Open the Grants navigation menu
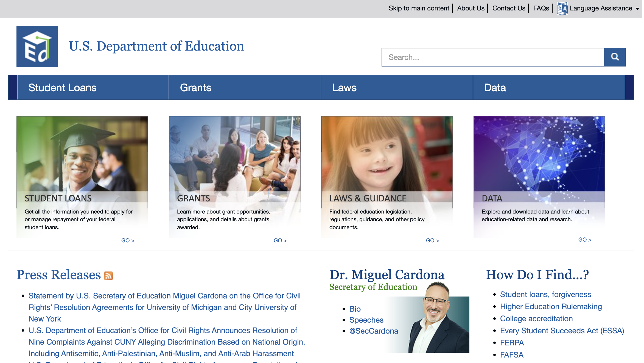 pos(195,88)
